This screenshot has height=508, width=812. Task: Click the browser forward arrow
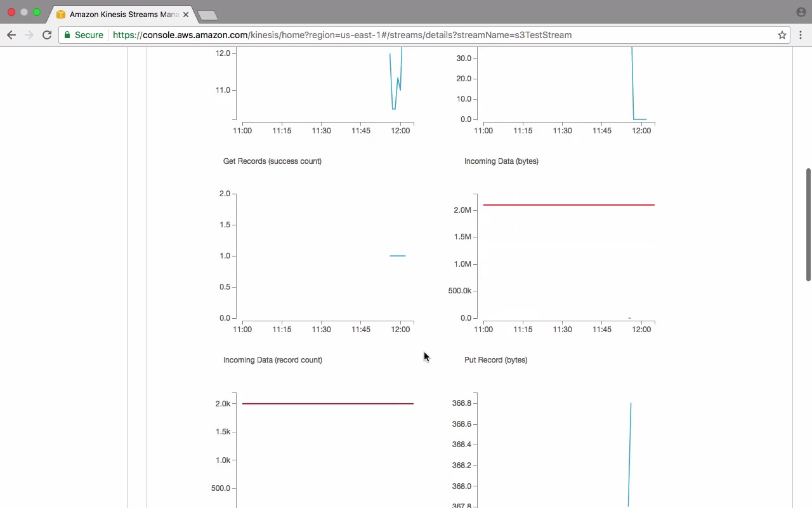[29, 35]
